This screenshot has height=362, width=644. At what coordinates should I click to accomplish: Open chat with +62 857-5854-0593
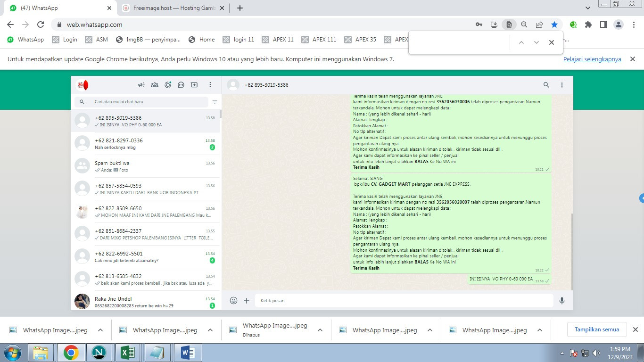point(145,189)
